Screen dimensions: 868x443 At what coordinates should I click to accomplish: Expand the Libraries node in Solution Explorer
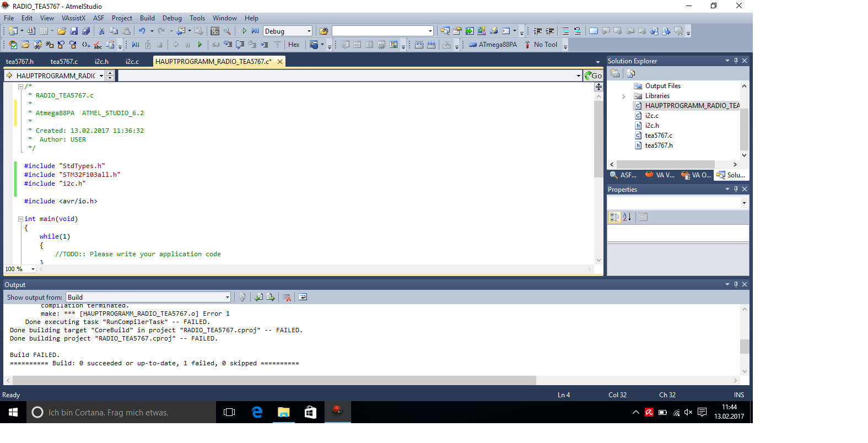[623, 96]
